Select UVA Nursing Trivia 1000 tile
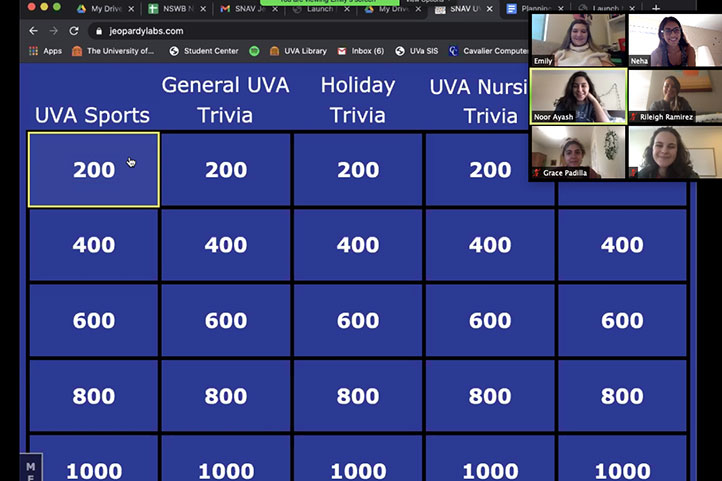 click(x=490, y=458)
